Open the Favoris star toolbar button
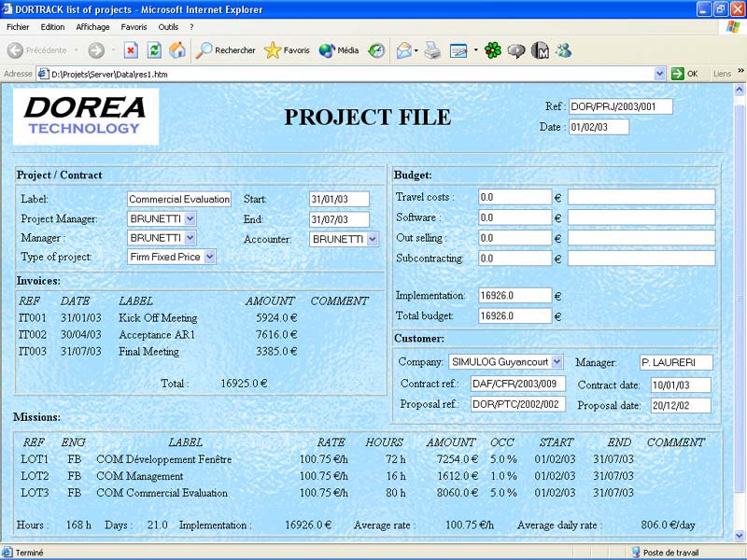The height and width of the screenshot is (560, 747). [x=287, y=50]
